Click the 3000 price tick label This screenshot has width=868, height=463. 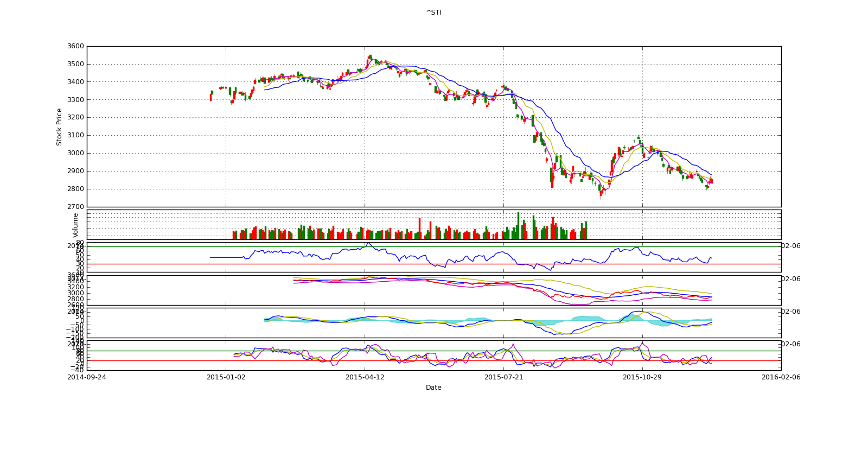76,154
